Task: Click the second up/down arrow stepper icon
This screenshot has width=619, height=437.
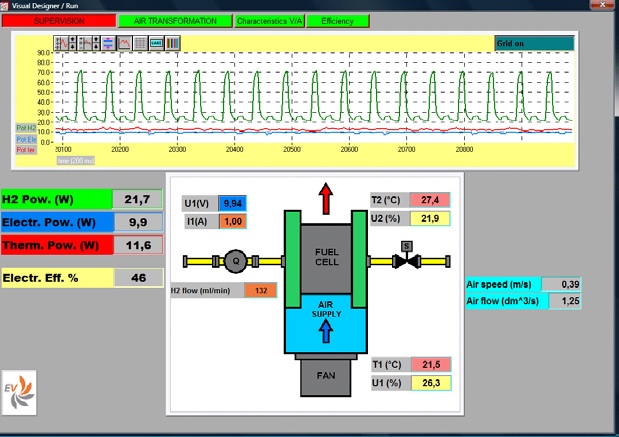Action: [x=96, y=43]
